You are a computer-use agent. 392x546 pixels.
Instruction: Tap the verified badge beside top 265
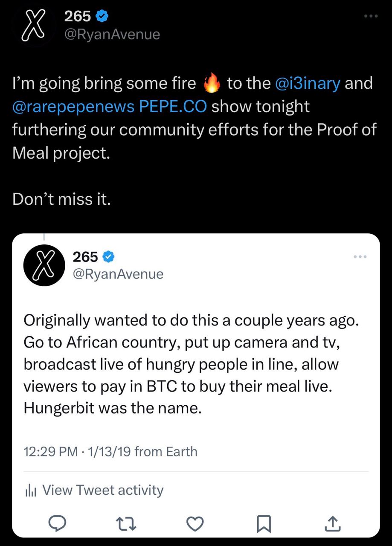pos(102,17)
